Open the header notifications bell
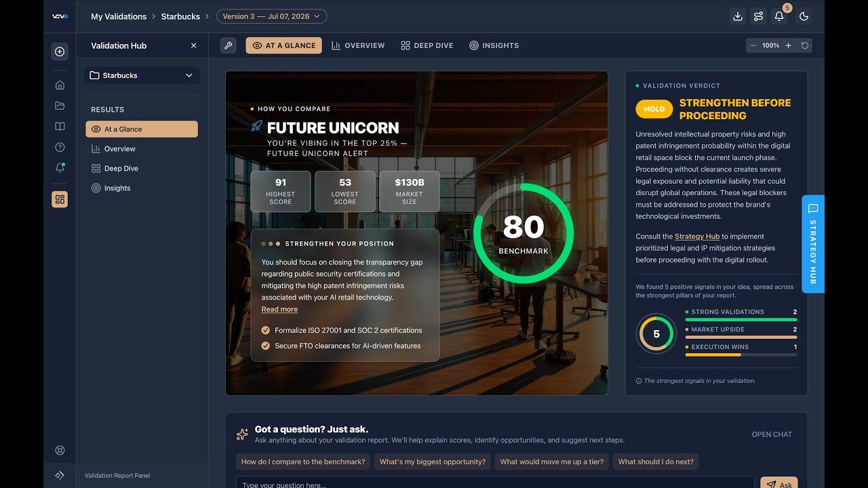 point(779,16)
